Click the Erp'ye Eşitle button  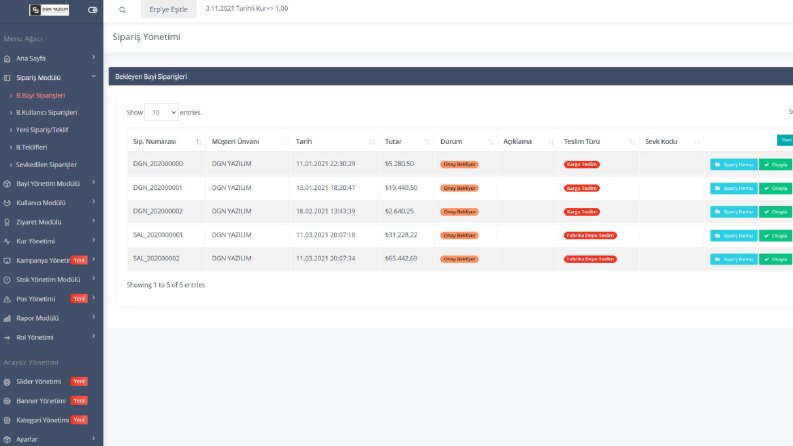(168, 9)
